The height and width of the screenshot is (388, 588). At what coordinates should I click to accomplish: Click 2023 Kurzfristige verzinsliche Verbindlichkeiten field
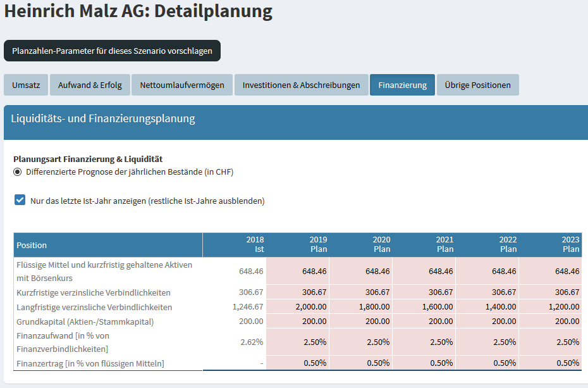coord(551,292)
